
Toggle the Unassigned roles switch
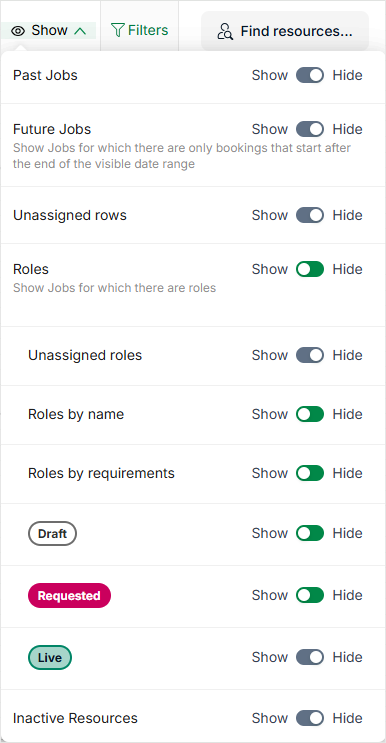tap(310, 355)
